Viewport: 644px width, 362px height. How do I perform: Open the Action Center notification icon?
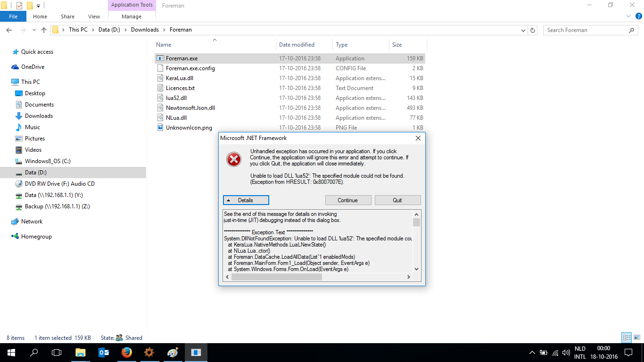628,353
